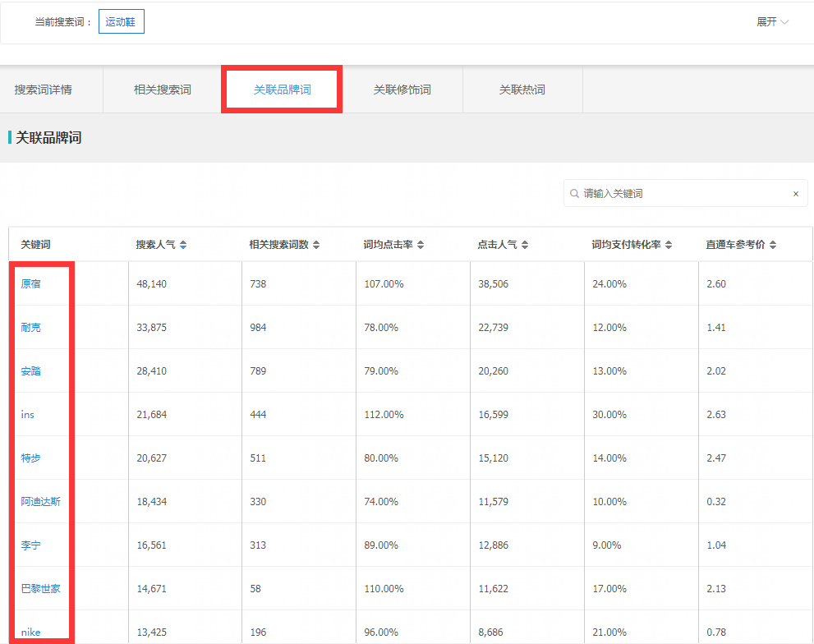The height and width of the screenshot is (644, 814).
Task: Click the 关键词 column header
Action: click(35, 245)
